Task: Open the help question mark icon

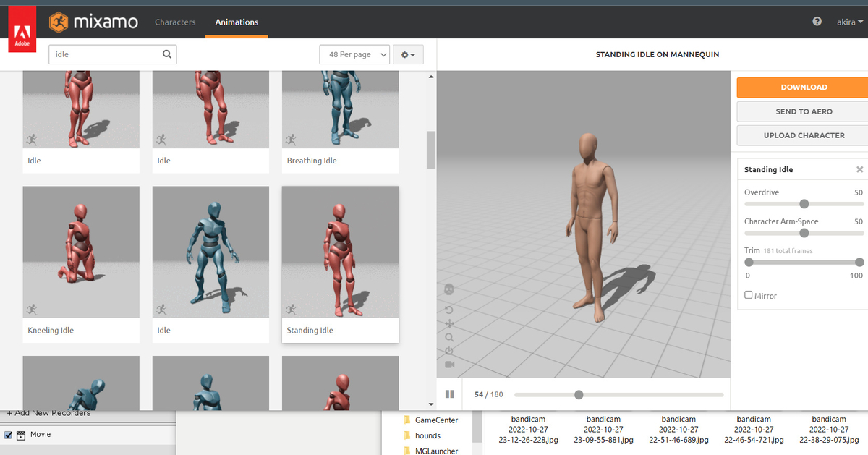Action: [817, 22]
